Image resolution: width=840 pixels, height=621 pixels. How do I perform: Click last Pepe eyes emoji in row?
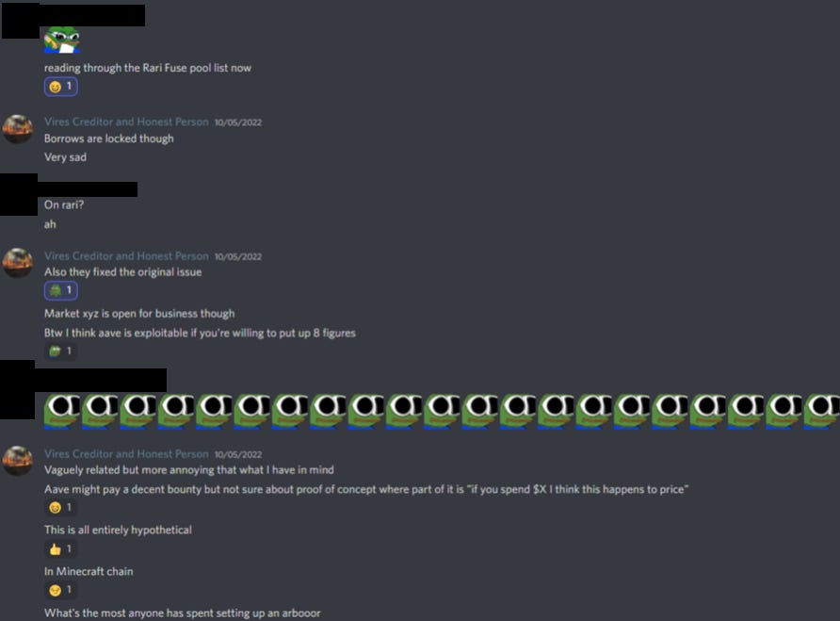tap(822, 411)
